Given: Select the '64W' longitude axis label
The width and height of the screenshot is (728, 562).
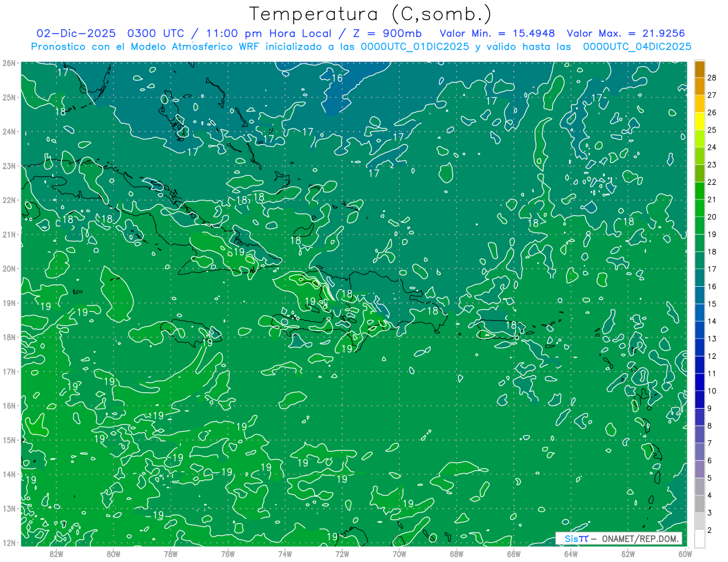Looking at the screenshot, I should coord(571,553).
